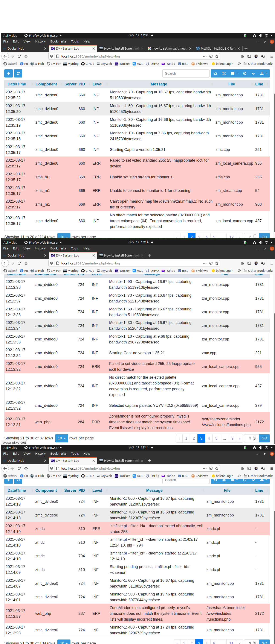The height and width of the screenshot is (644, 275).
Task: Click the next-page arrow in the 87-row pager
Action: coord(240,438)
